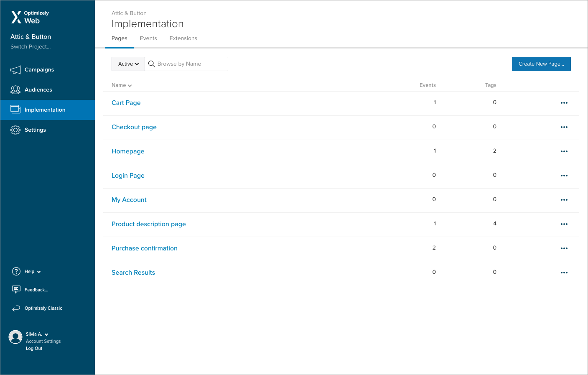Open the Active status filter dropdown
Image resolution: width=588 pixels, height=375 pixels.
(x=128, y=64)
